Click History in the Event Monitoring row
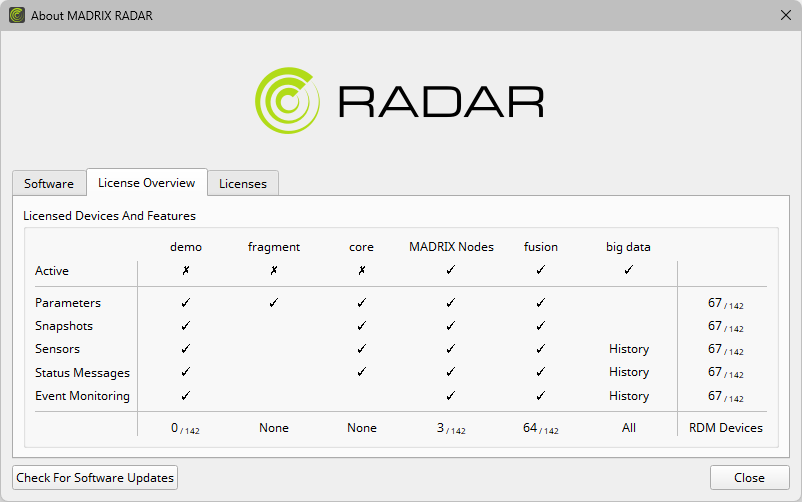Screen dimensions: 802x502 [x=629, y=396]
